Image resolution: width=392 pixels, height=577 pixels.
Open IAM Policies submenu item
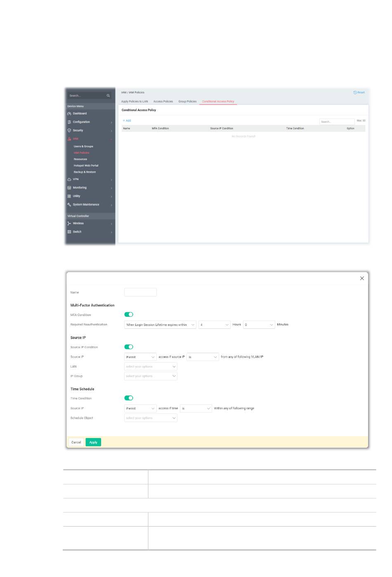click(81, 153)
